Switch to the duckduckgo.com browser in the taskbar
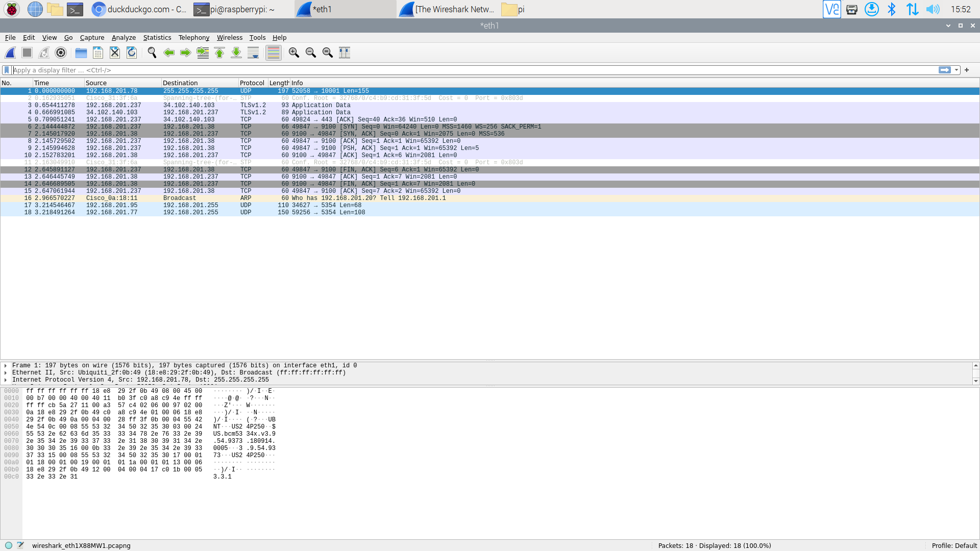This screenshot has height=551, width=980. tap(139, 9)
